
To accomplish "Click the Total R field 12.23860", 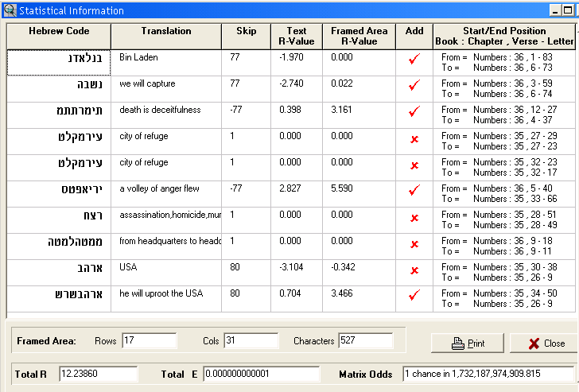I will (x=99, y=374).
